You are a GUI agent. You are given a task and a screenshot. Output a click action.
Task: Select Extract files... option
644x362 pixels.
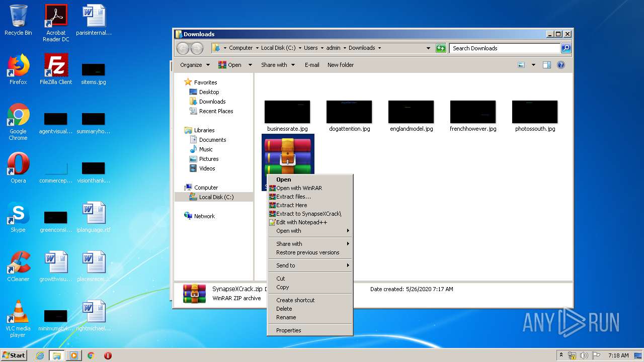310,197
